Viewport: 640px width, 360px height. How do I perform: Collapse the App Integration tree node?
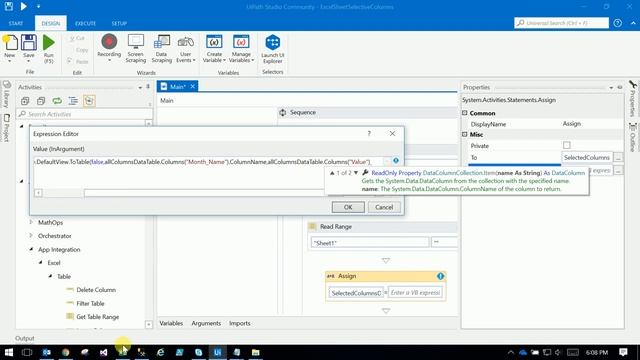click(x=31, y=249)
